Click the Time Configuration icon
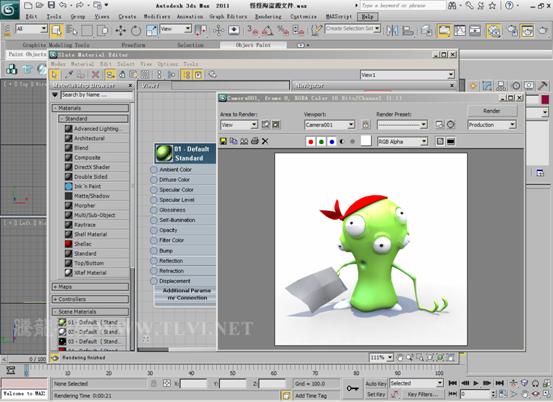The width and height of the screenshot is (553, 402). point(503,394)
